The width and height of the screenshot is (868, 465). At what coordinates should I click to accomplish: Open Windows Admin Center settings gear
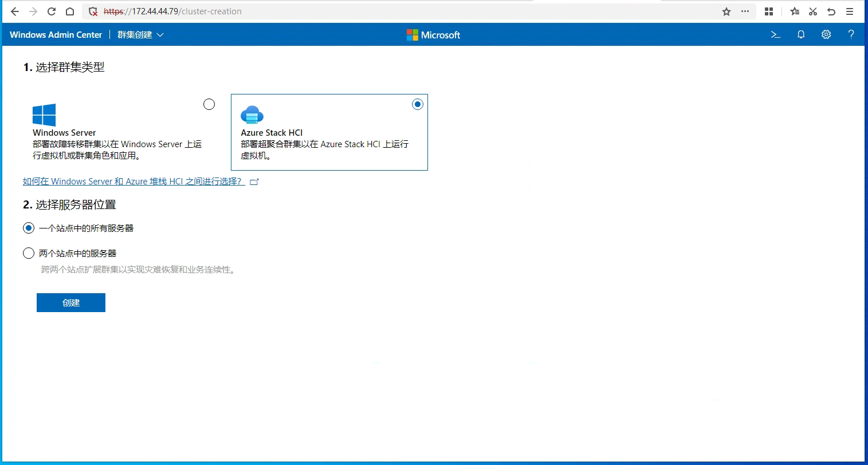click(x=826, y=35)
